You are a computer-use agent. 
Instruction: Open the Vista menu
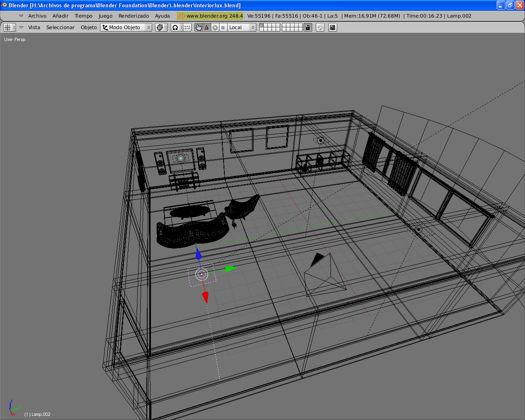[x=34, y=27]
